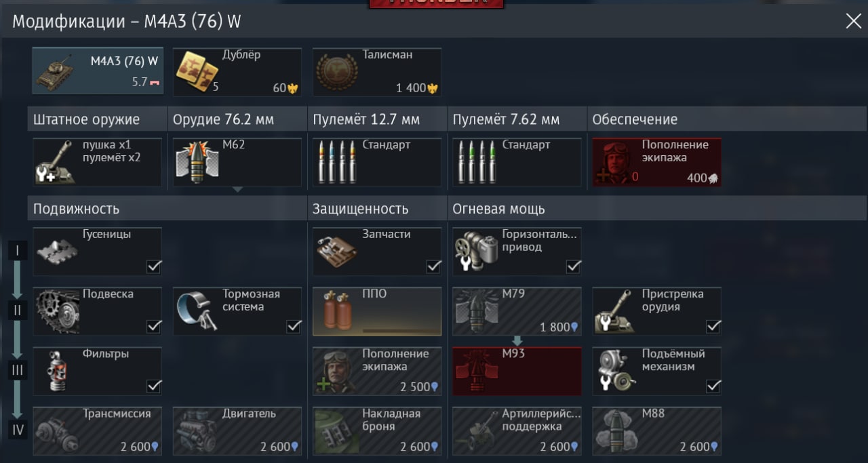Select the M4A3 (76) W vehicle tab
Screen dimensions: 868x463
point(98,71)
